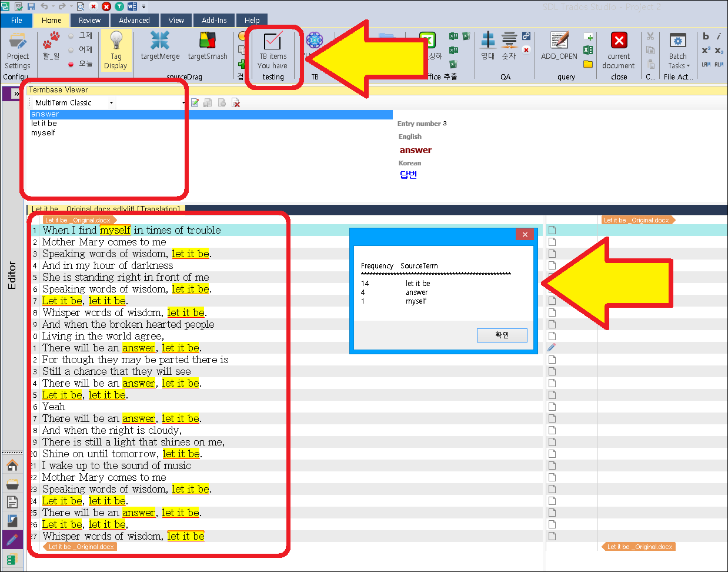Image resolution: width=728 pixels, height=572 pixels.
Task: Click status icon for segment 'Mother Mary comes to me' row 2
Action: (x=552, y=242)
